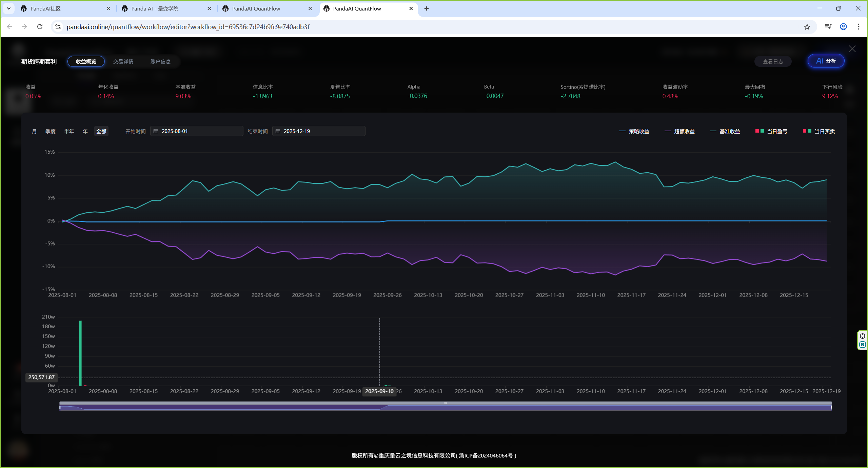Screen dimensions: 868x468
Task: Select 半年 time range
Action: [x=69, y=131]
